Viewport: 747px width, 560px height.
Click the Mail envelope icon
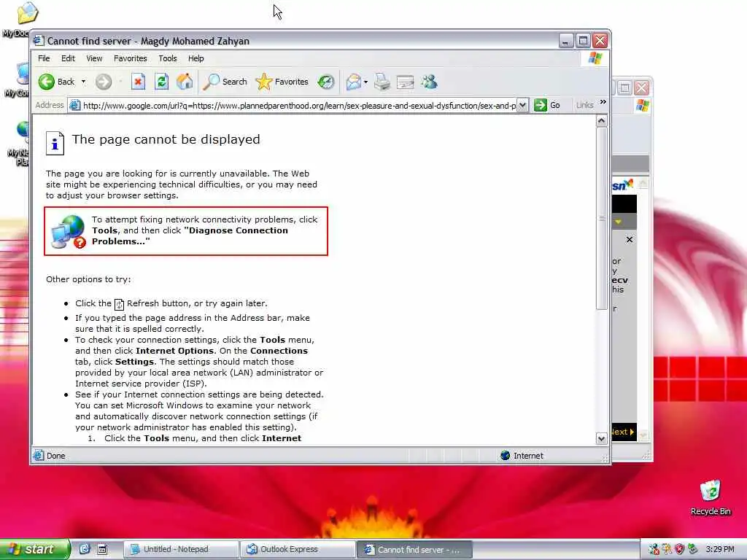(x=354, y=82)
